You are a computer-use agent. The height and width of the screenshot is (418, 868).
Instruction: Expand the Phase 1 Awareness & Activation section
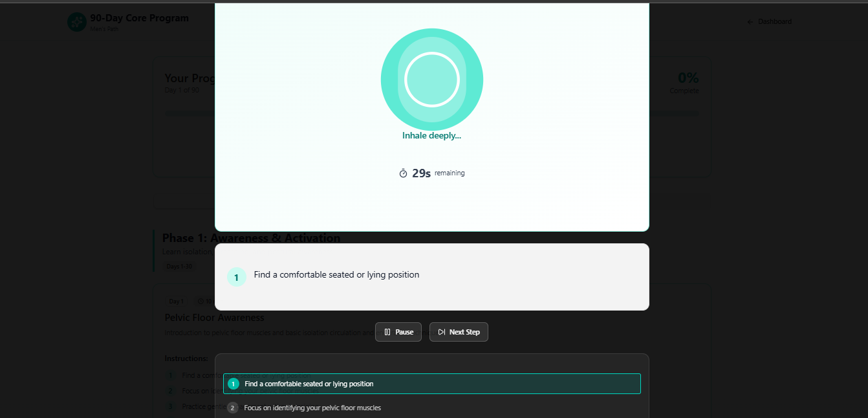251,237
